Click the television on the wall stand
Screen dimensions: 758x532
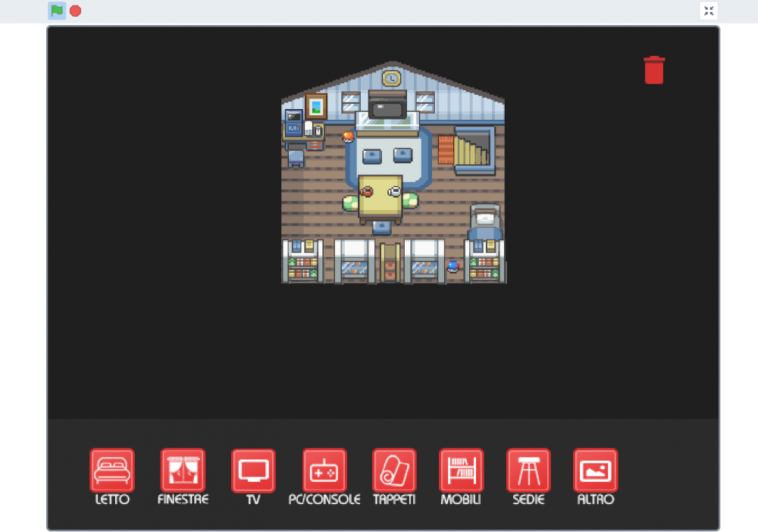387,105
